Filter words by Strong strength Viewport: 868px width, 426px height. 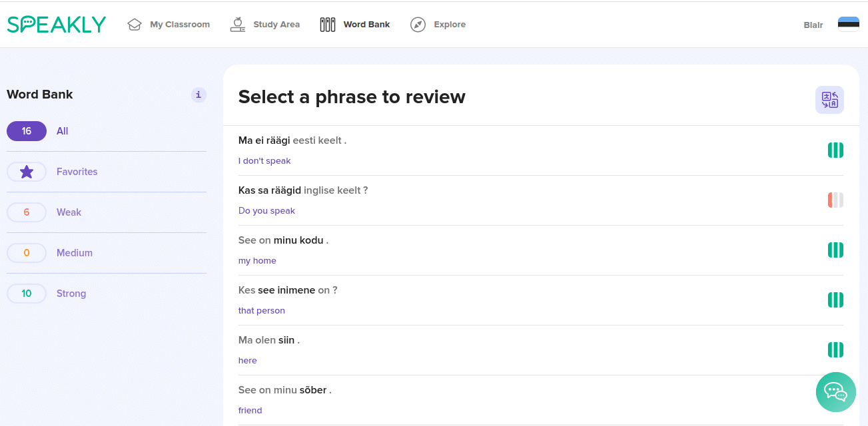pyautogui.click(x=27, y=294)
